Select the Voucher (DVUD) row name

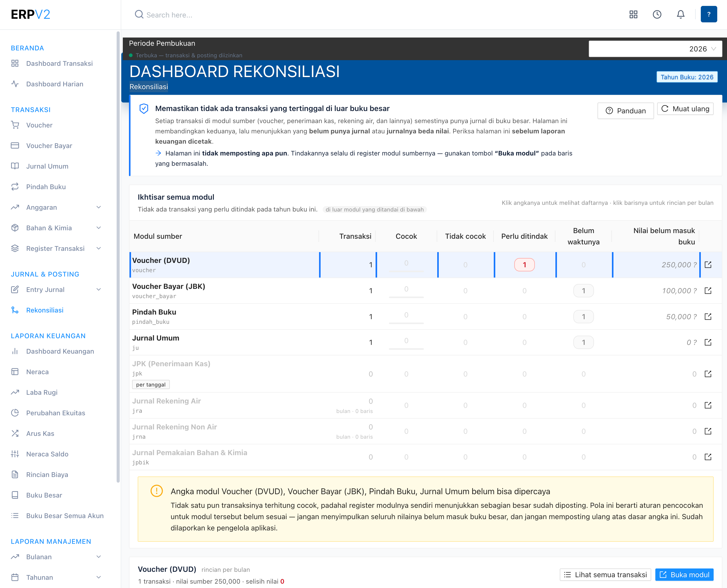(x=161, y=260)
